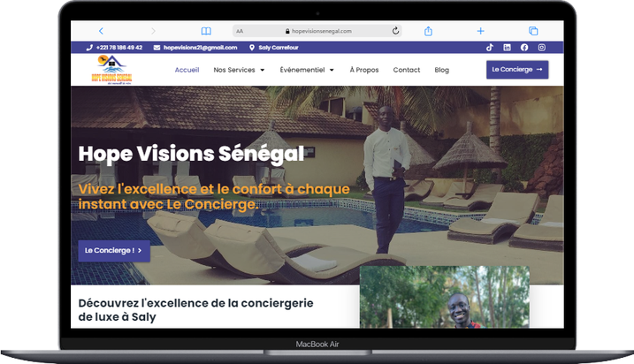Image resolution: width=634 pixels, height=364 pixels.
Task: Open the Safari share sheet icon
Action: pos(428,31)
